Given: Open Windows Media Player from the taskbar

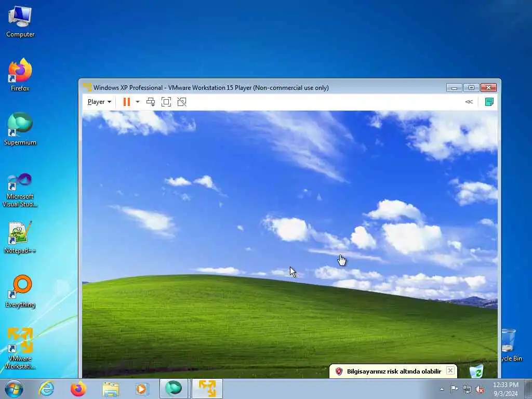Looking at the screenshot, I should 142,389.
